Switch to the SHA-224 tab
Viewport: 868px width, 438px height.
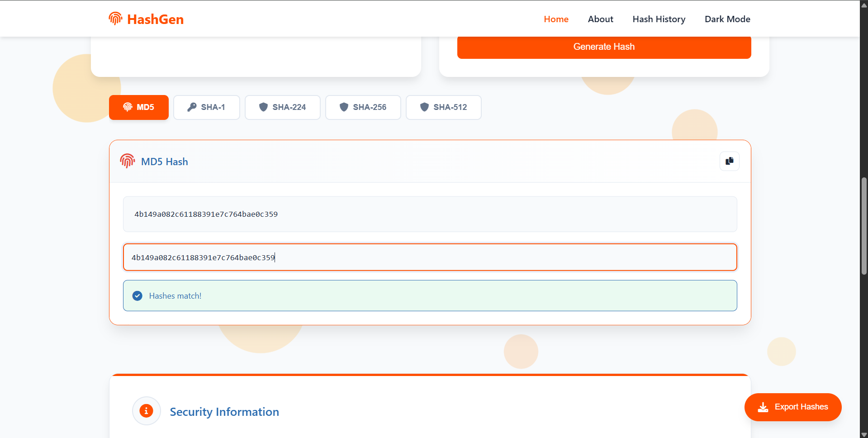click(283, 107)
